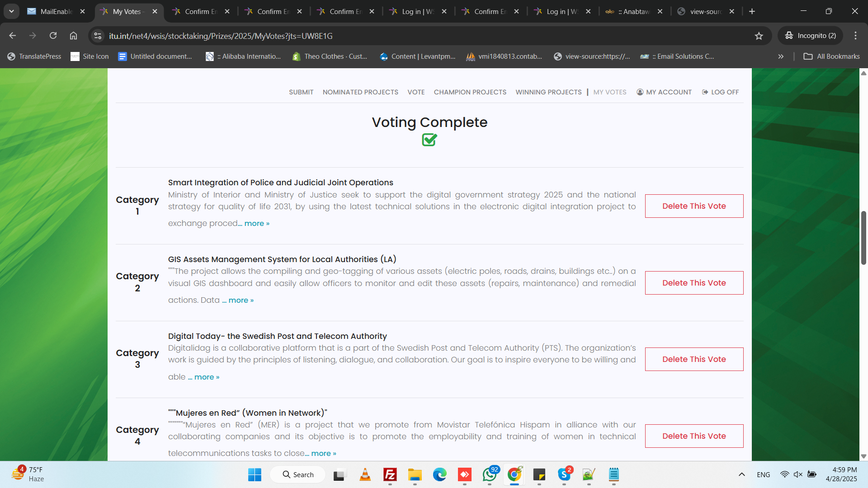Open the Theo Clothes bookmark
Screen dimensions: 868x488
click(330, 56)
